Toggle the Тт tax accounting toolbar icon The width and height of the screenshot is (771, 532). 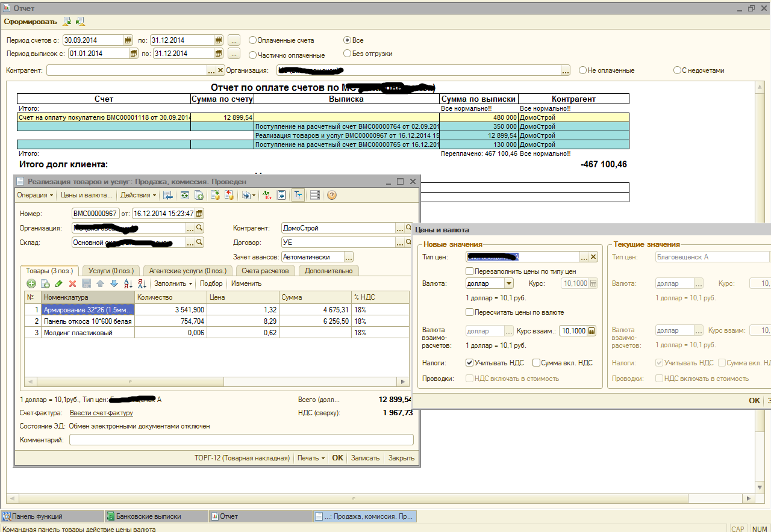[298, 195]
